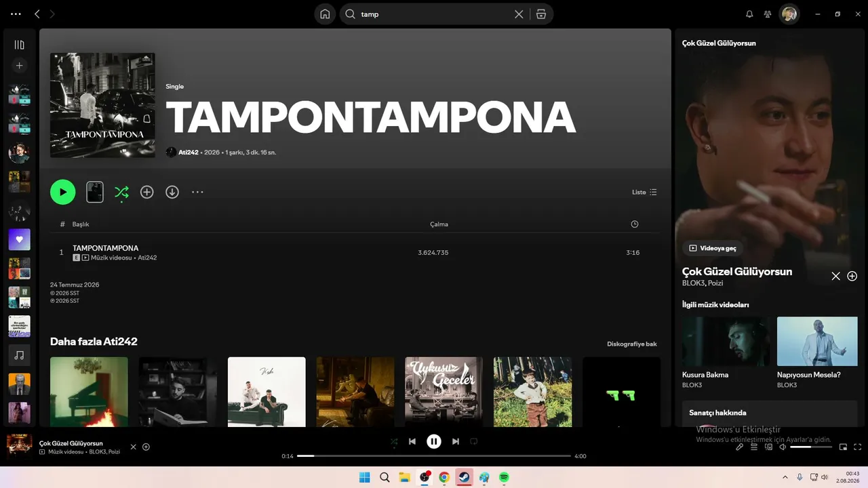Open the Browse icon in search bar
The height and width of the screenshot is (488, 868).
coord(540,14)
